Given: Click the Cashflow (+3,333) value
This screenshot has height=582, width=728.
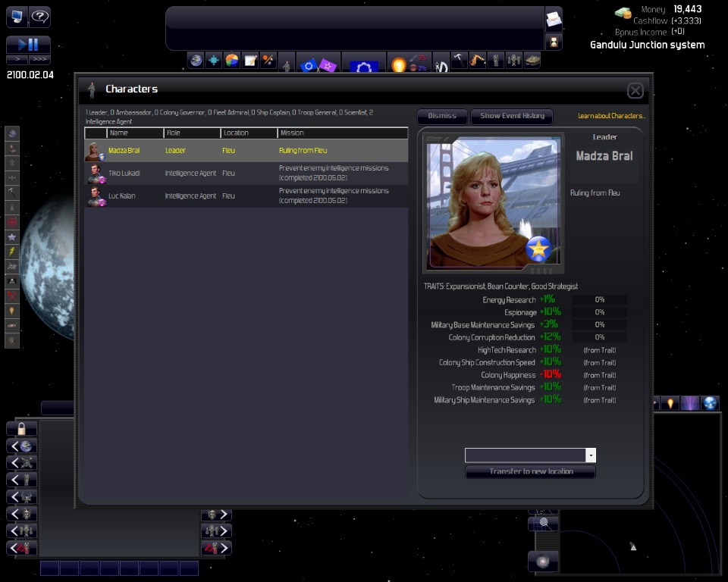Looking at the screenshot, I should [686, 21].
